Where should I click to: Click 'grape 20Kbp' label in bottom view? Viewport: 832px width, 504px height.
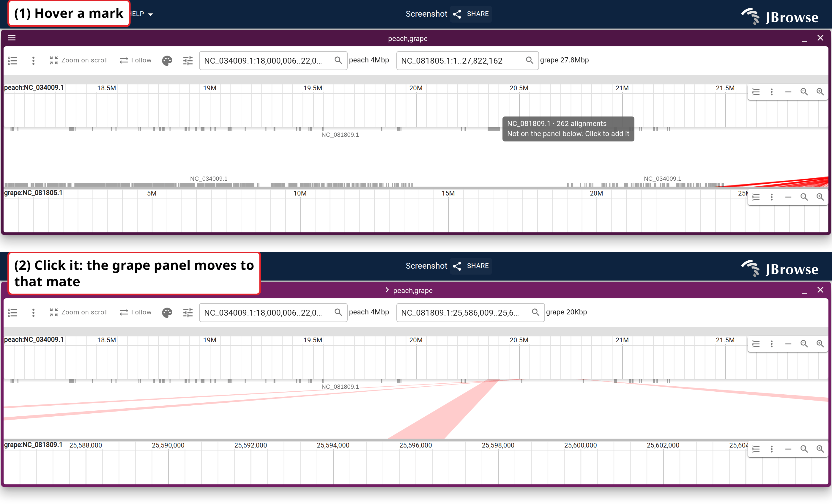(x=566, y=312)
